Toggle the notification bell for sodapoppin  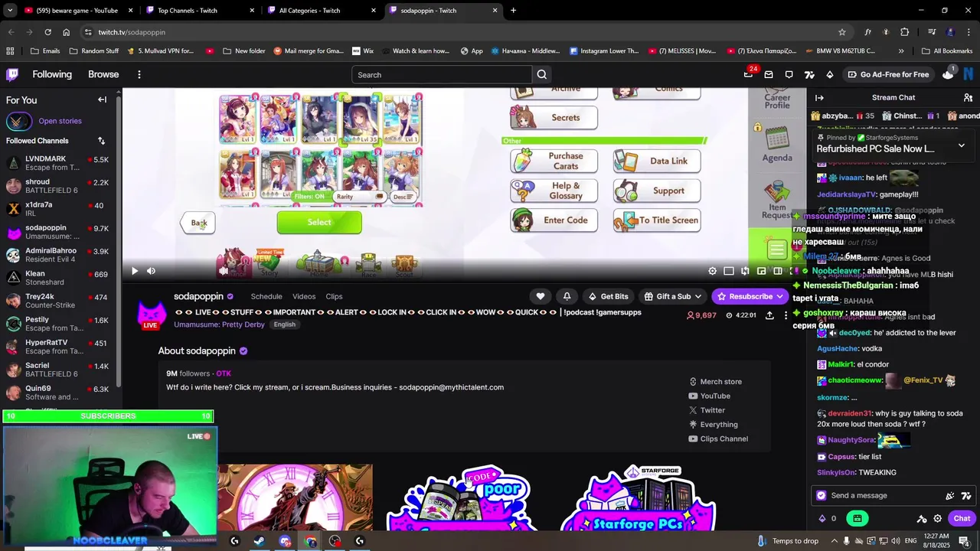click(567, 296)
